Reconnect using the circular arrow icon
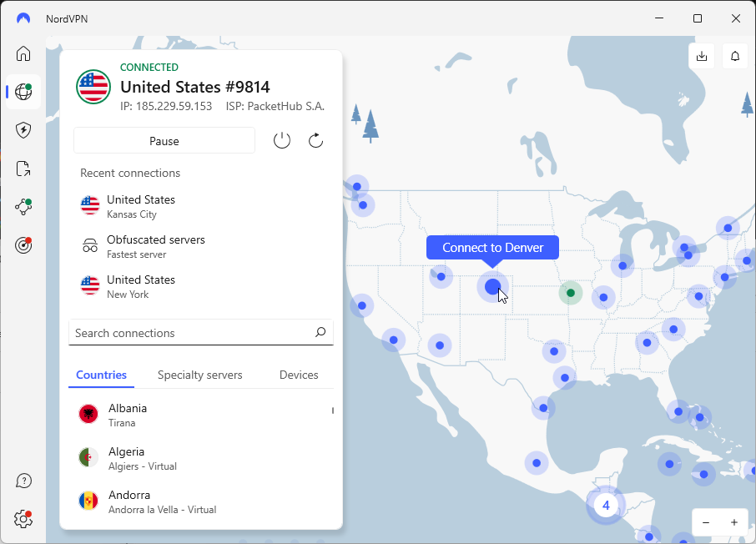The width and height of the screenshot is (756, 544). click(315, 141)
